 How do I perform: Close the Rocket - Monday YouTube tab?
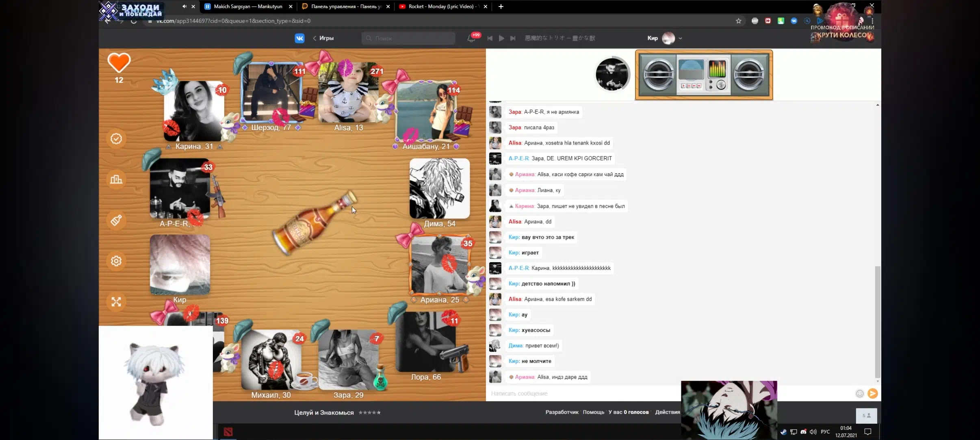485,6
